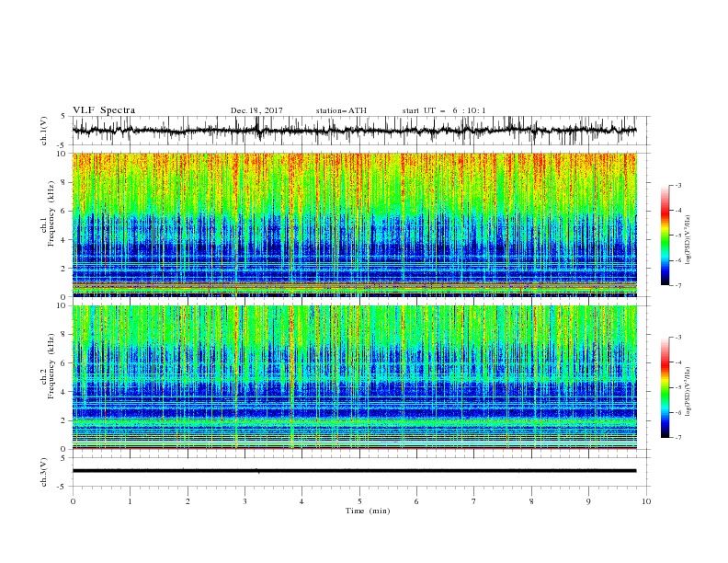Click the "-5" label on ch.2 colorbar

[678, 387]
